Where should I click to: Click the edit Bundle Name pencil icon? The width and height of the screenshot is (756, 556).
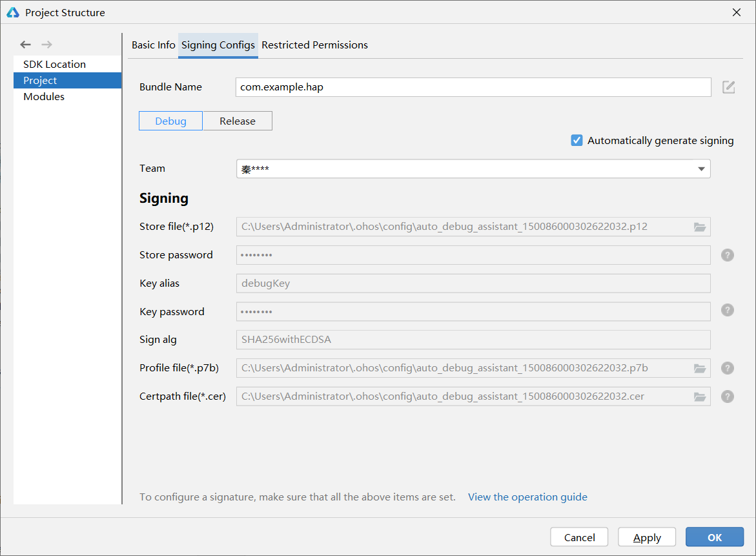[x=728, y=87]
